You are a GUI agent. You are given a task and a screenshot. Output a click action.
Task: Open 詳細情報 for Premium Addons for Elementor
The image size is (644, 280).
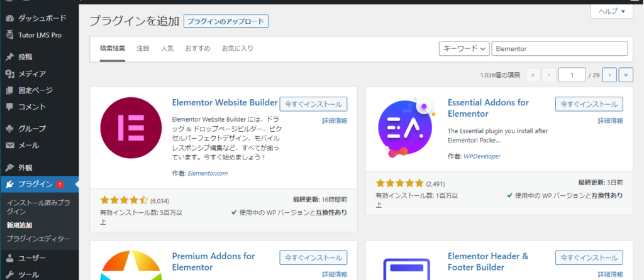335,274
